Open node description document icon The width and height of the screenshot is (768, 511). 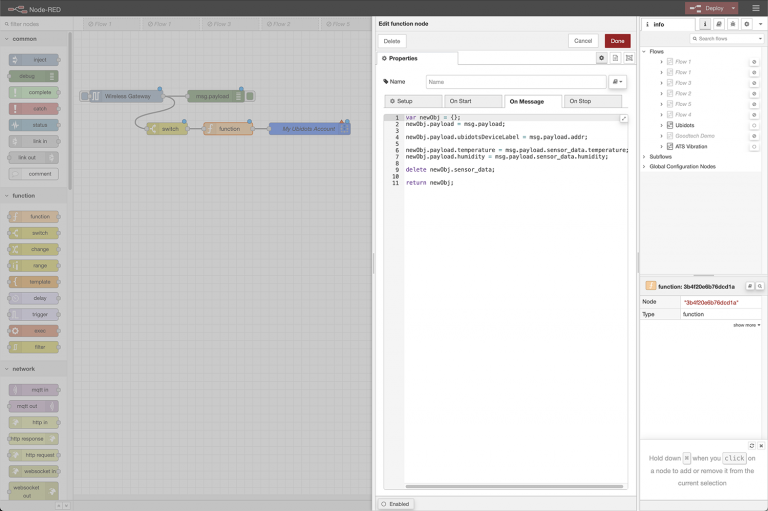pyautogui.click(x=615, y=58)
